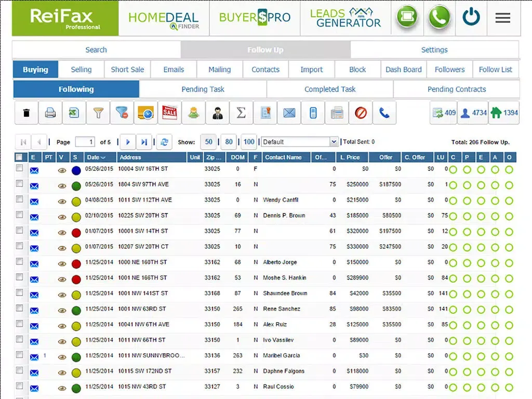Screen dimensions: 532x399
Task: Open the Short Sale tab
Action: tap(127, 70)
